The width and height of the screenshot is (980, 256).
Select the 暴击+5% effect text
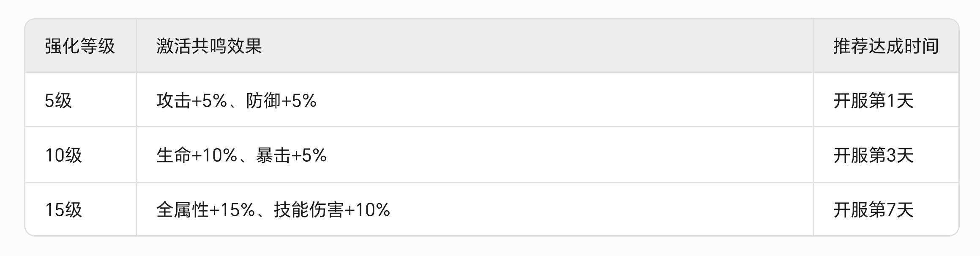[292, 155]
